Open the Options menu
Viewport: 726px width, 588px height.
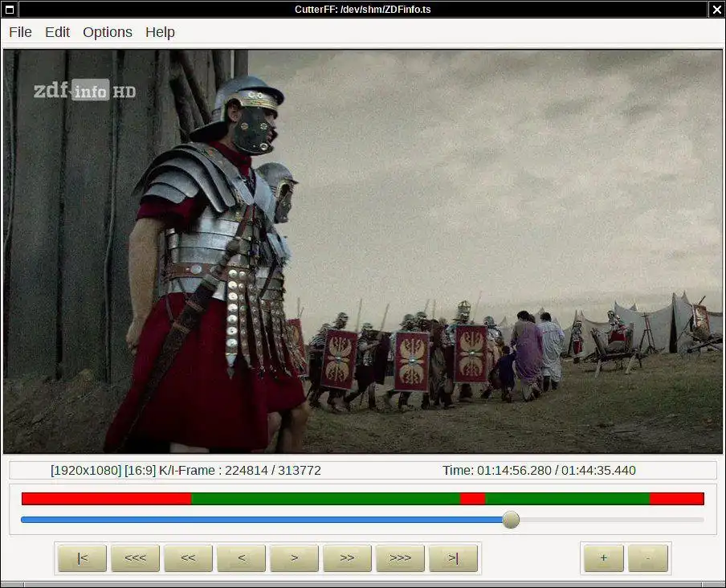(108, 32)
